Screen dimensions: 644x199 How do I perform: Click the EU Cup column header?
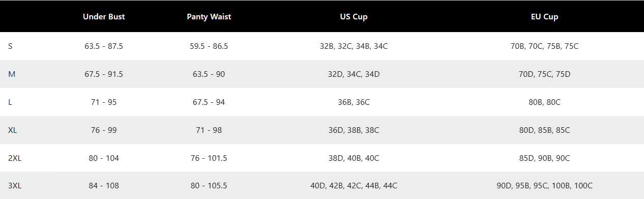544,16
